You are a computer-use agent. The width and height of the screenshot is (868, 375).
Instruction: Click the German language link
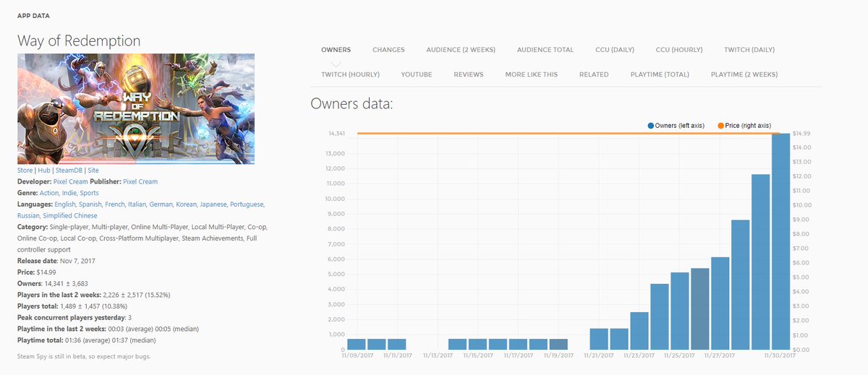162,204
